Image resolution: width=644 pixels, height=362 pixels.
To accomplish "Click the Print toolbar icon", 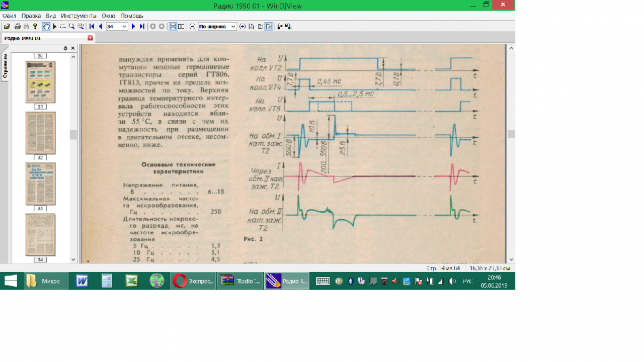I will [18, 27].
